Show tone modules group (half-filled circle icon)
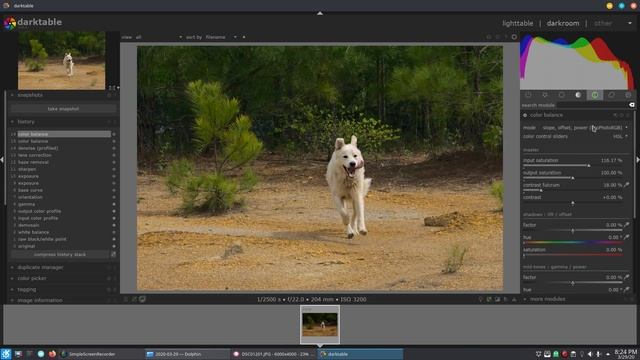The width and height of the screenshot is (640, 360). 578,95
